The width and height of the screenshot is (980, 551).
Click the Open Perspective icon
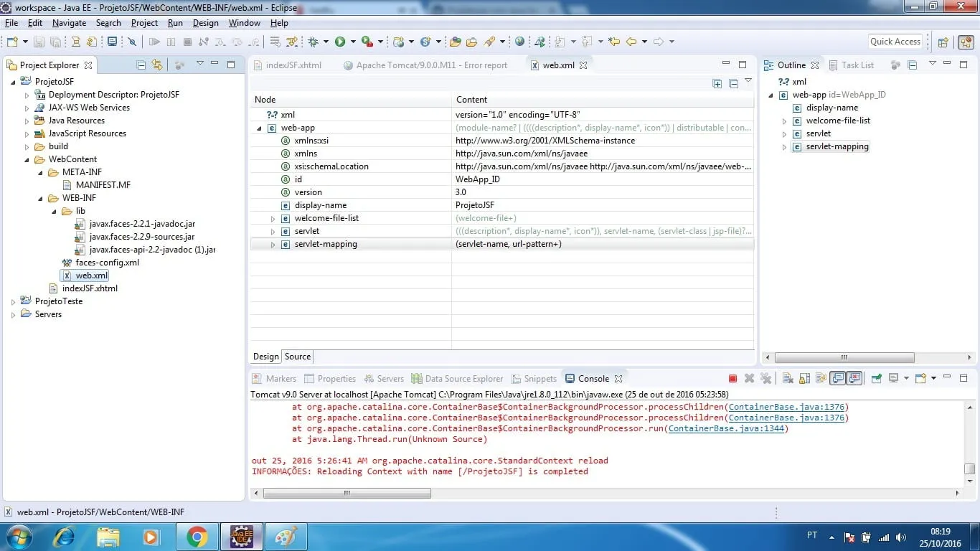point(943,42)
